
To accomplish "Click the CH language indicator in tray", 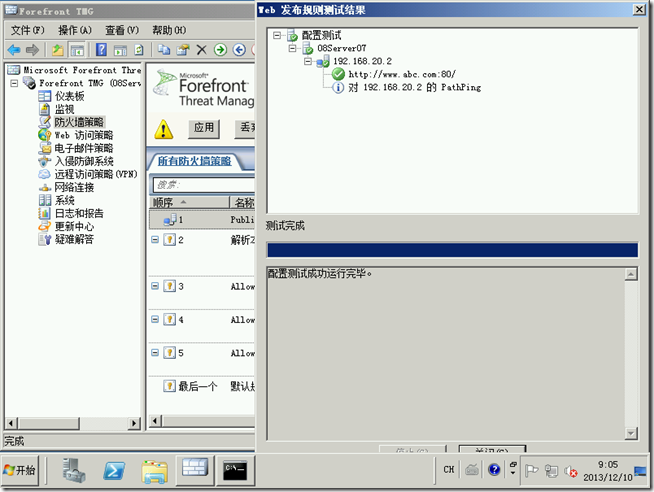I will 449,469.
